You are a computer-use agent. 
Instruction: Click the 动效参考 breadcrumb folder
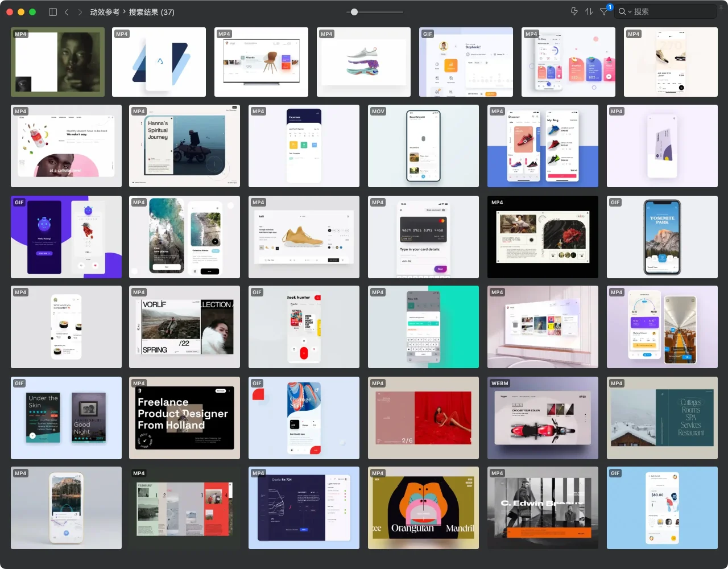click(105, 12)
